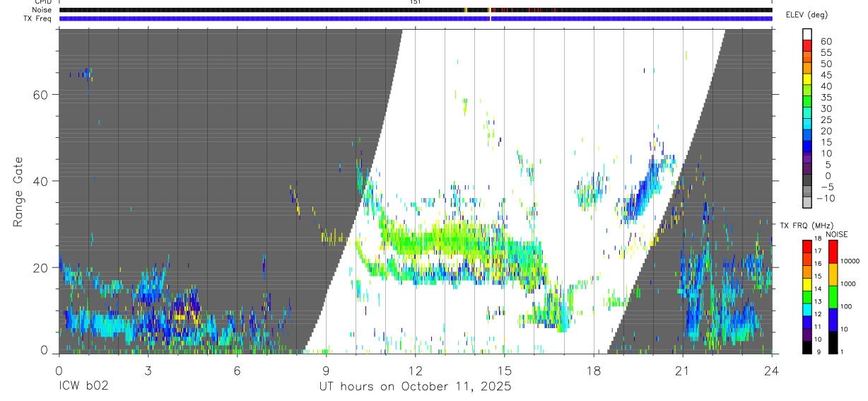Click the x-axis tick label '6'

click(x=237, y=371)
